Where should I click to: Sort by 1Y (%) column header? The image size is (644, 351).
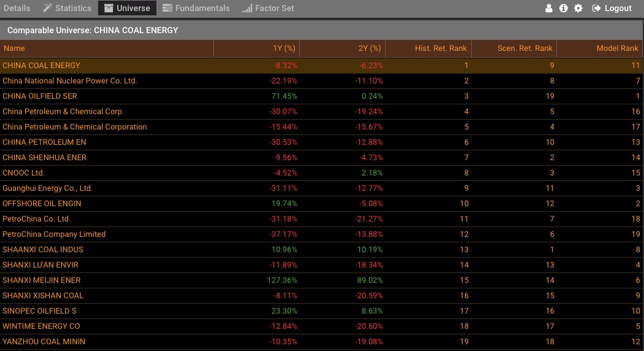point(257,48)
